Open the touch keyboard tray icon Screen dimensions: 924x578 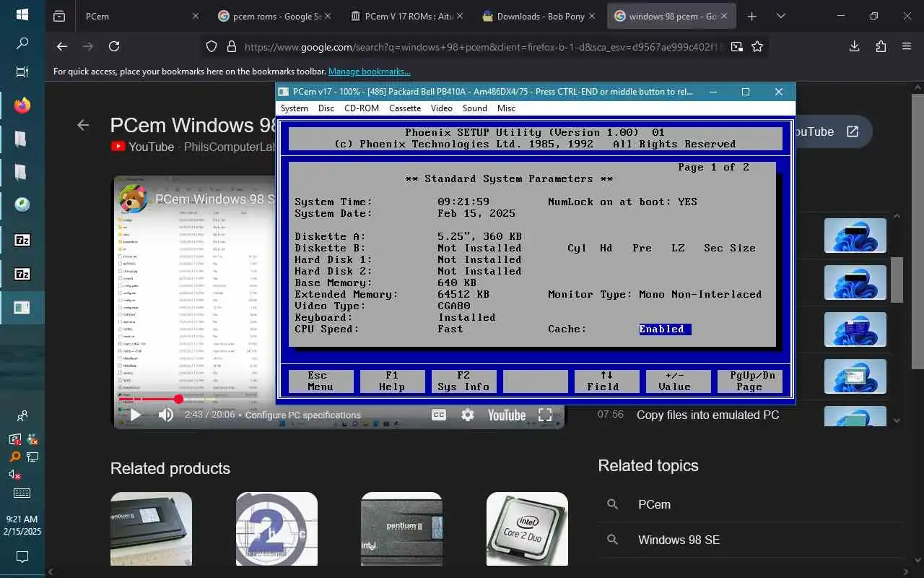(x=22, y=493)
